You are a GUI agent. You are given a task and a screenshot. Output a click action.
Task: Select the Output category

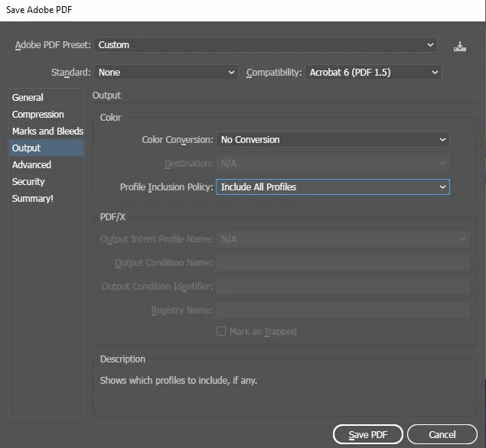(46, 148)
